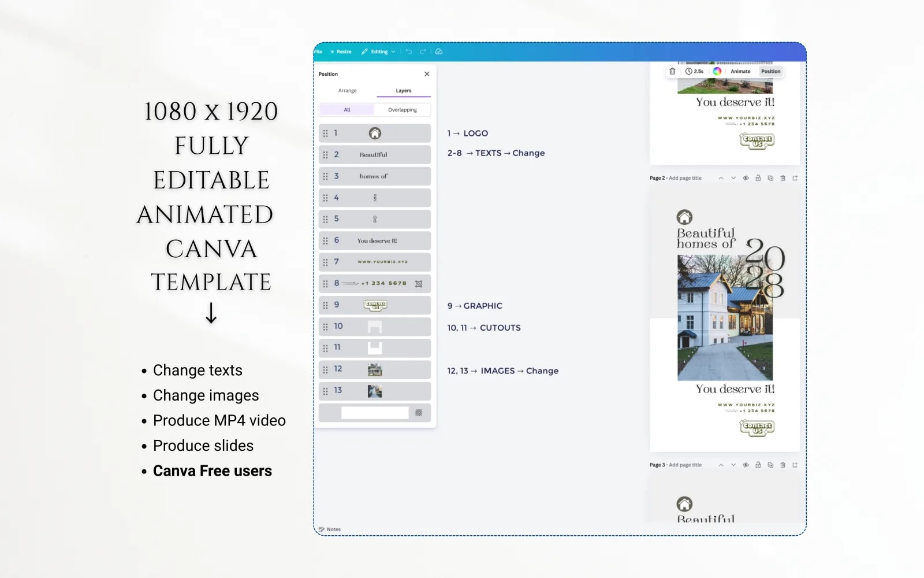
Task: Select the All layers filter
Action: tap(346, 110)
